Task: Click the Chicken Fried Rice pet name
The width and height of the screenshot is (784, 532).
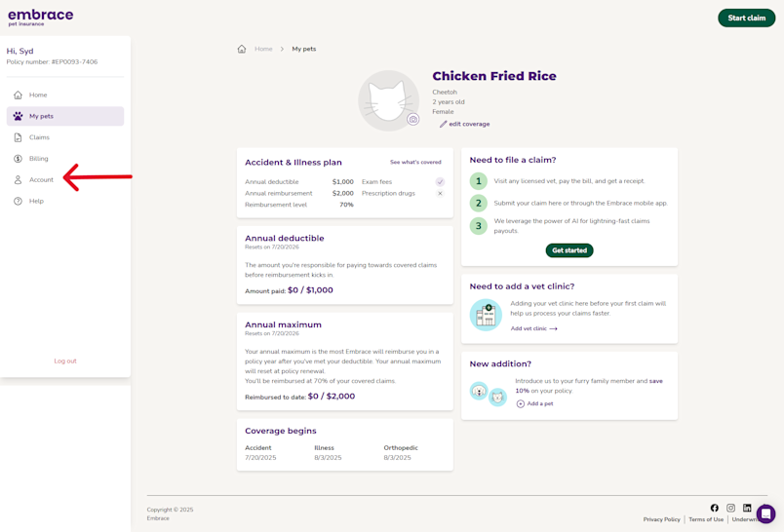Action: tap(494, 76)
